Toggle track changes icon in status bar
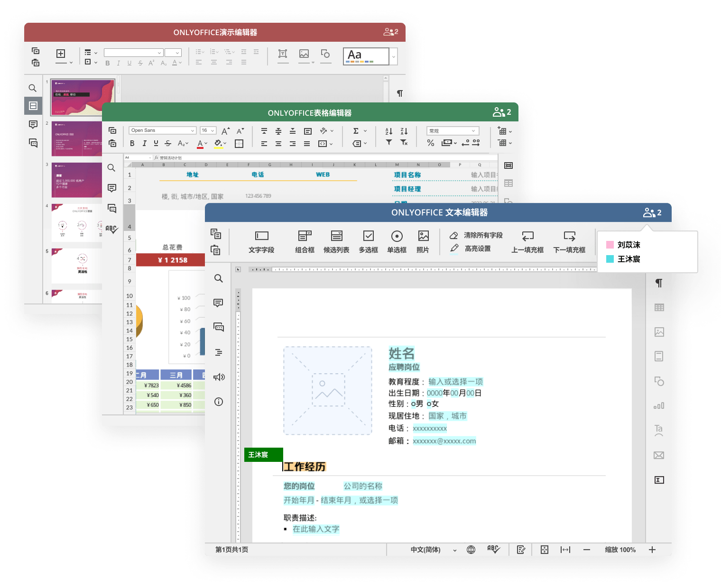 point(521,550)
